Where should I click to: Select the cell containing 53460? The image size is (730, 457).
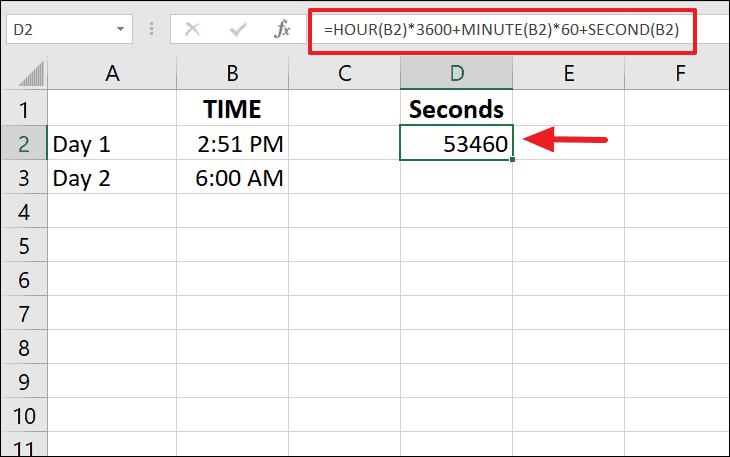tap(456, 143)
